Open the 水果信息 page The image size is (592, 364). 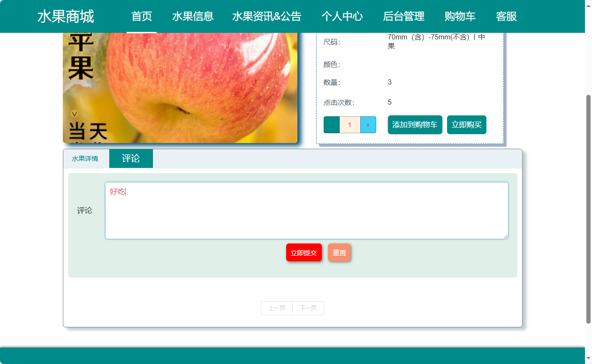tap(193, 16)
